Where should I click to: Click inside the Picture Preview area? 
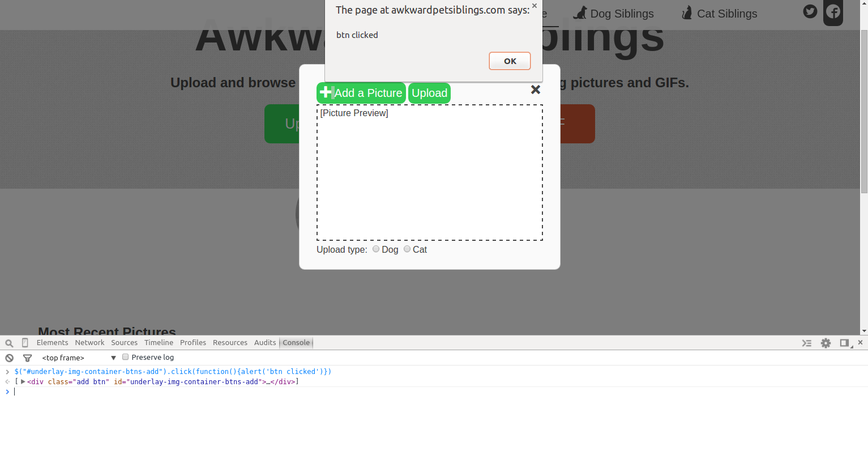coord(430,172)
